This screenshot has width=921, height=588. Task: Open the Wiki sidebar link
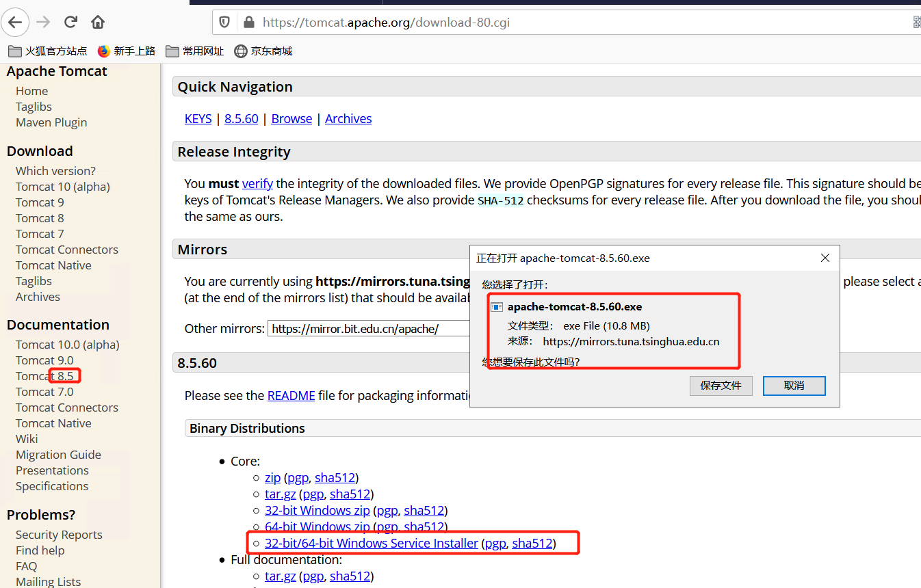(27, 439)
